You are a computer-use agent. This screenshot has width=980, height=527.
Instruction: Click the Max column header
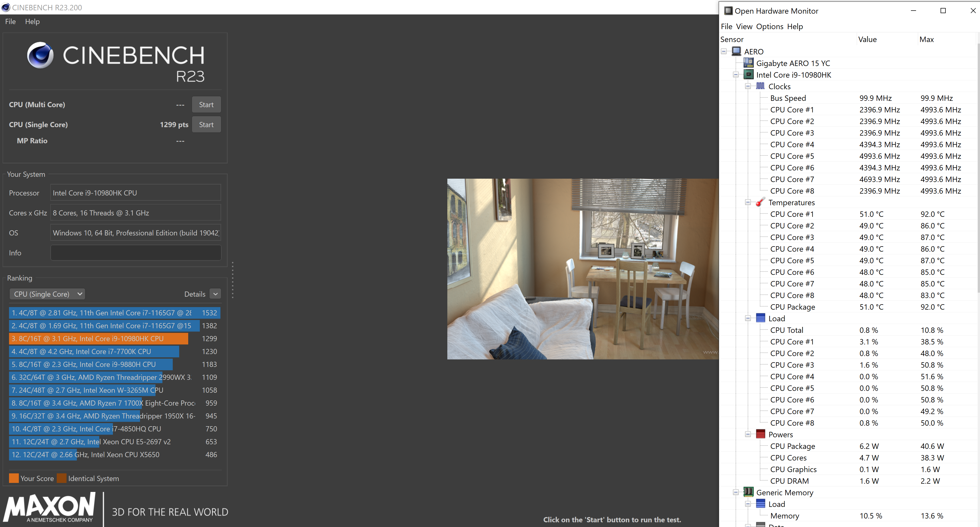point(926,39)
